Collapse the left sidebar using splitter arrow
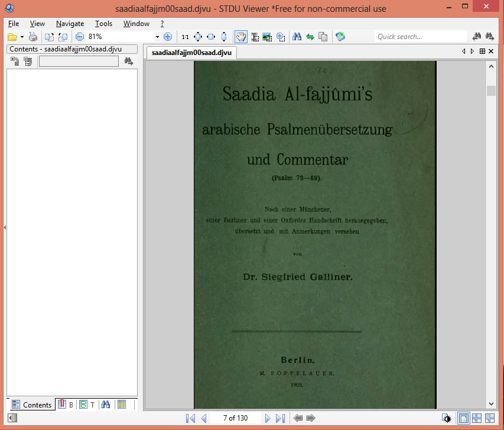504x430 pixels. coord(4,227)
